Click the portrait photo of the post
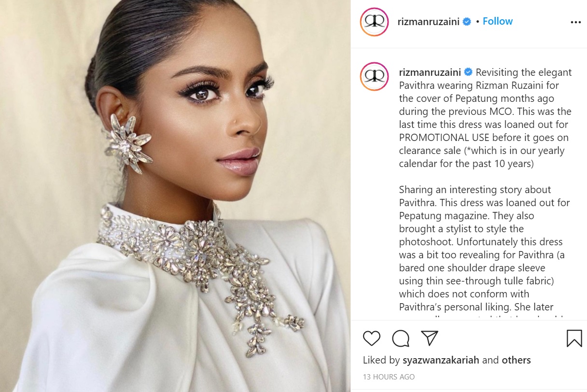 point(175,196)
